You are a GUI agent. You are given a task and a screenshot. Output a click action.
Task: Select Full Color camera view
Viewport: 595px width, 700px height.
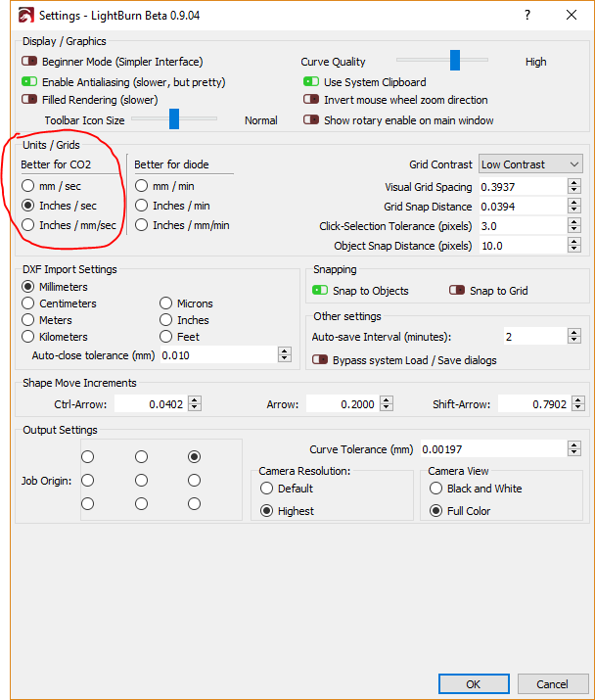(x=436, y=510)
